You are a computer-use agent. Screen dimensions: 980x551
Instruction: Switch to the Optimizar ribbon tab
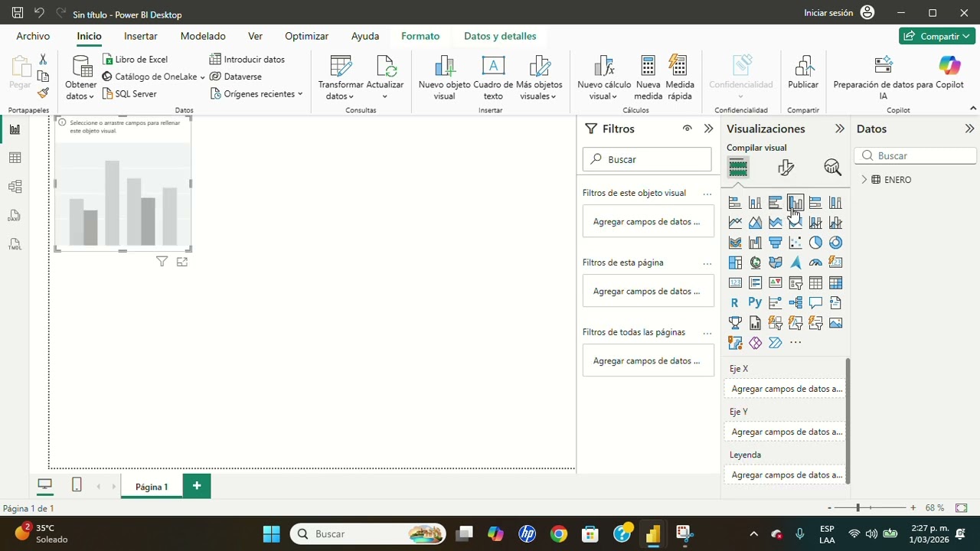(x=306, y=36)
